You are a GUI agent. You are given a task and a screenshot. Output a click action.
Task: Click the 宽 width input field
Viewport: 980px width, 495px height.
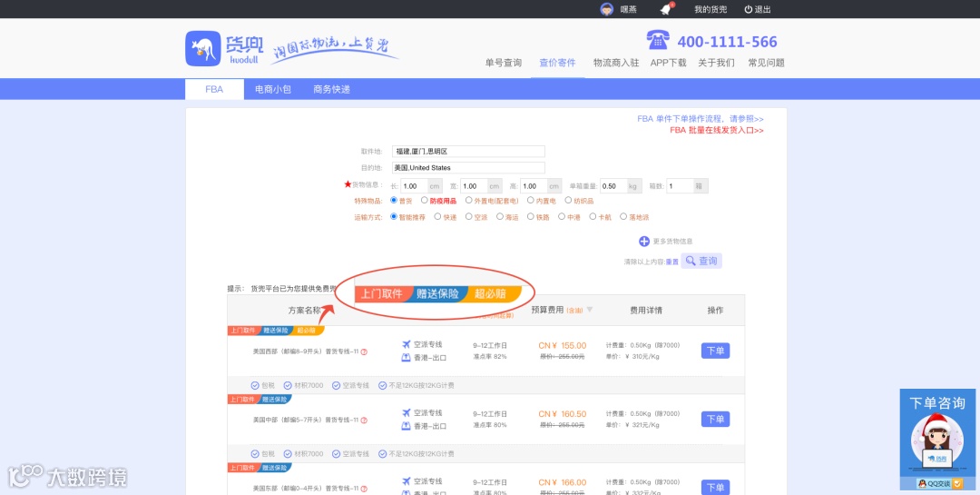pyautogui.click(x=474, y=186)
